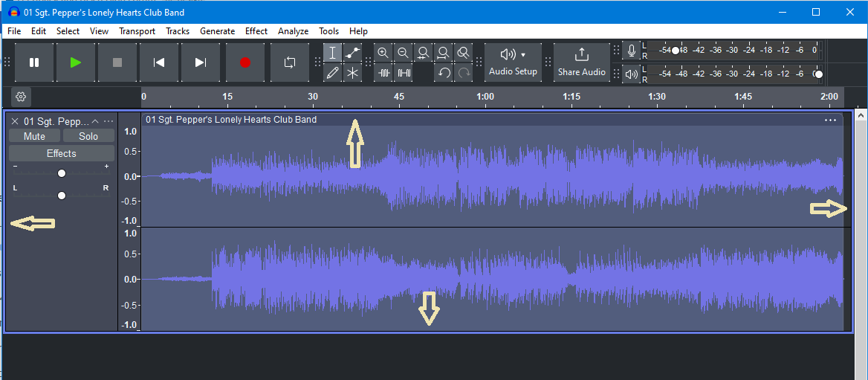Adjust the recording level slider knob

[676, 51]
